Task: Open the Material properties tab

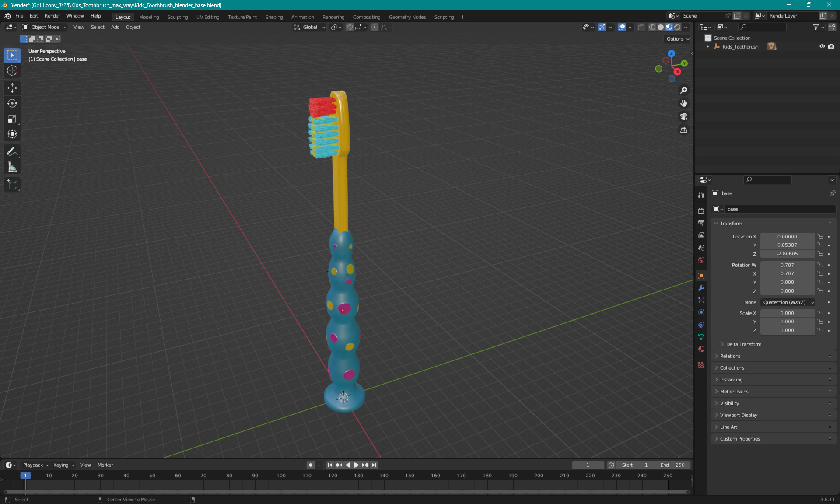Action: pyautogui.click(x=701, y=349)
